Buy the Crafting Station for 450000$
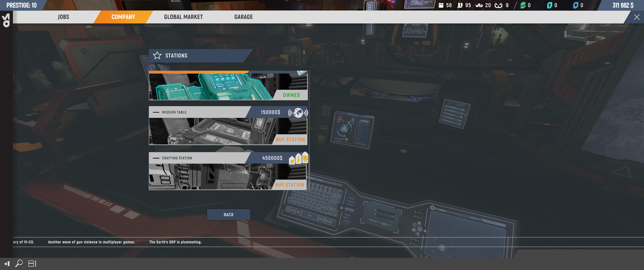The image size is (644, 270). coord(289,185)
